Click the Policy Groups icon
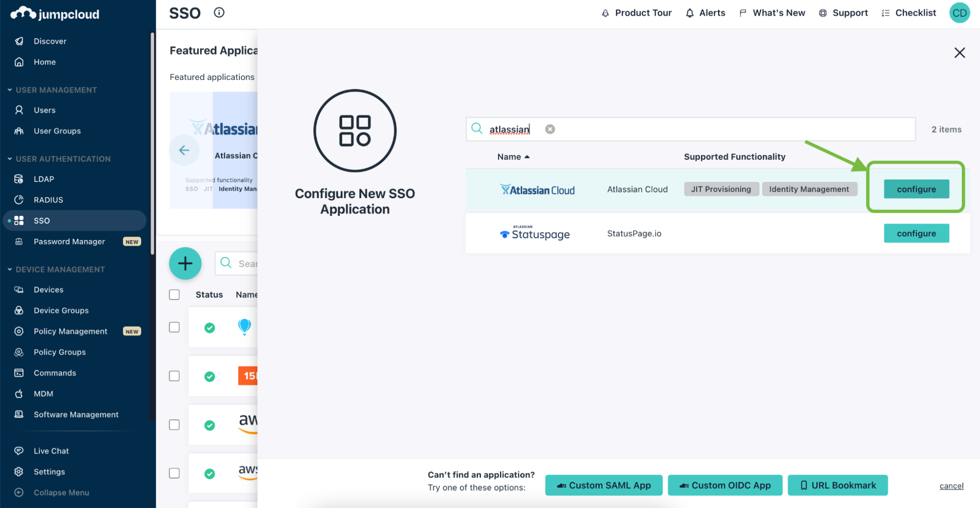 19,352
